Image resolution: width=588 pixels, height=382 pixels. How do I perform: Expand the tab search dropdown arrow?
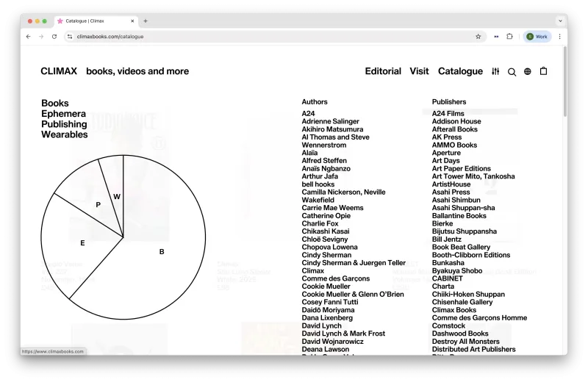pyautogui.click(x=560, y=21)
